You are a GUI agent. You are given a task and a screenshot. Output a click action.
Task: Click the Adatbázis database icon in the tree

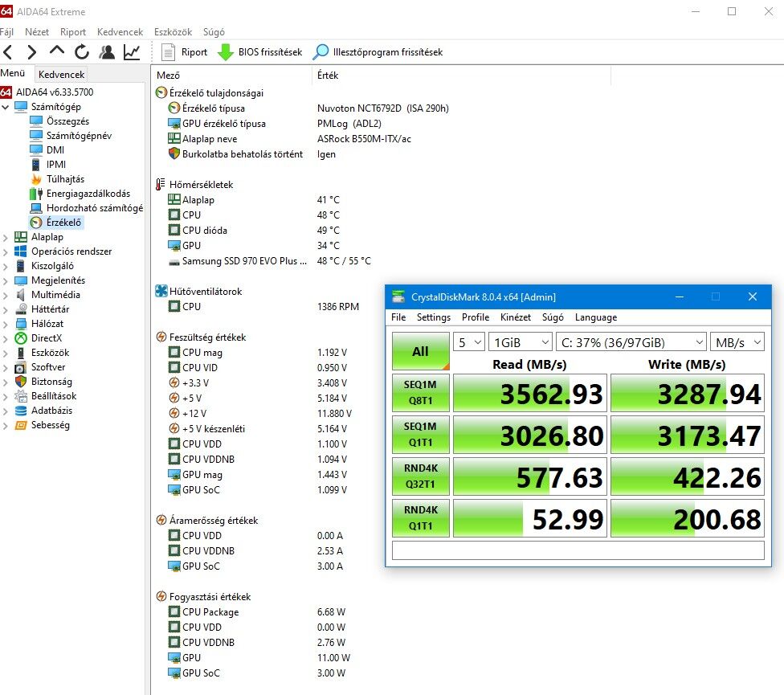coord(21,411)
